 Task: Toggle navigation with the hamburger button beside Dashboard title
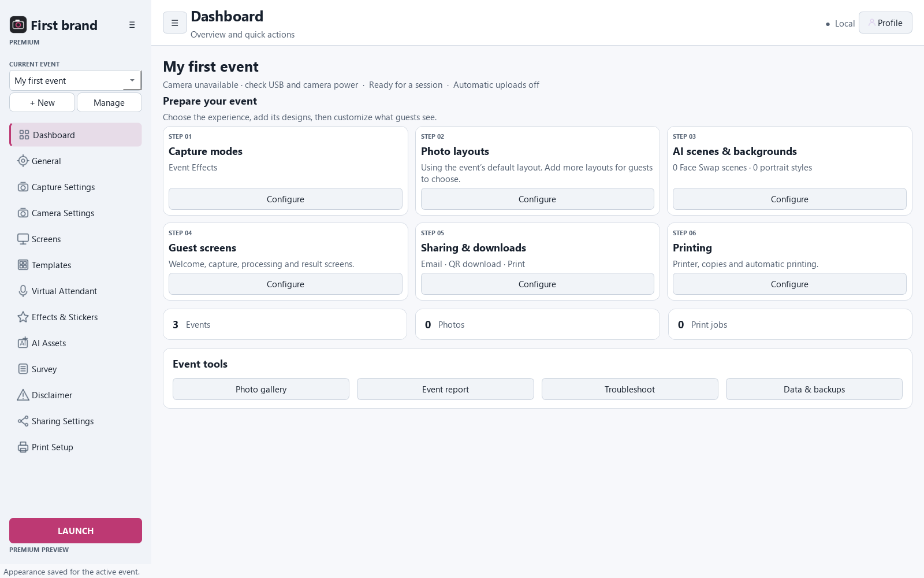point(175,23)
